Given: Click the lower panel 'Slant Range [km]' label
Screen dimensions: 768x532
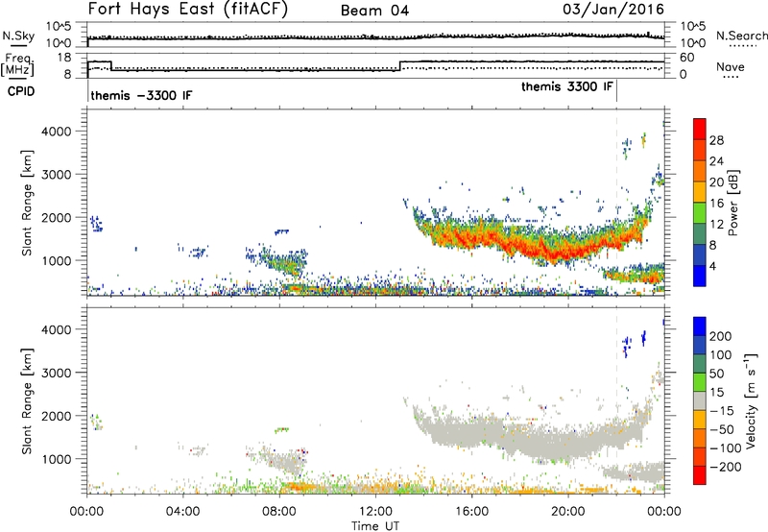Looking at the screenshot, I should (x=27, y=401).
